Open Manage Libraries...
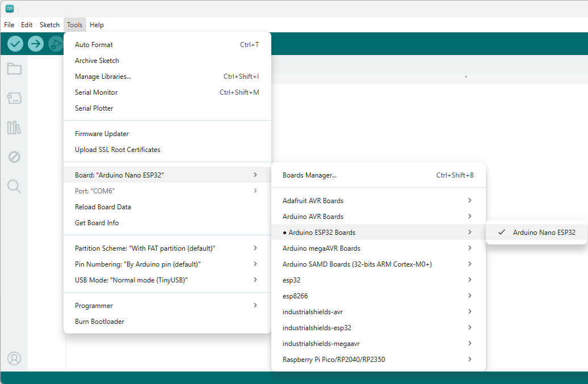The width and height of the screenshot is (588, 384). tap(167, 77)
